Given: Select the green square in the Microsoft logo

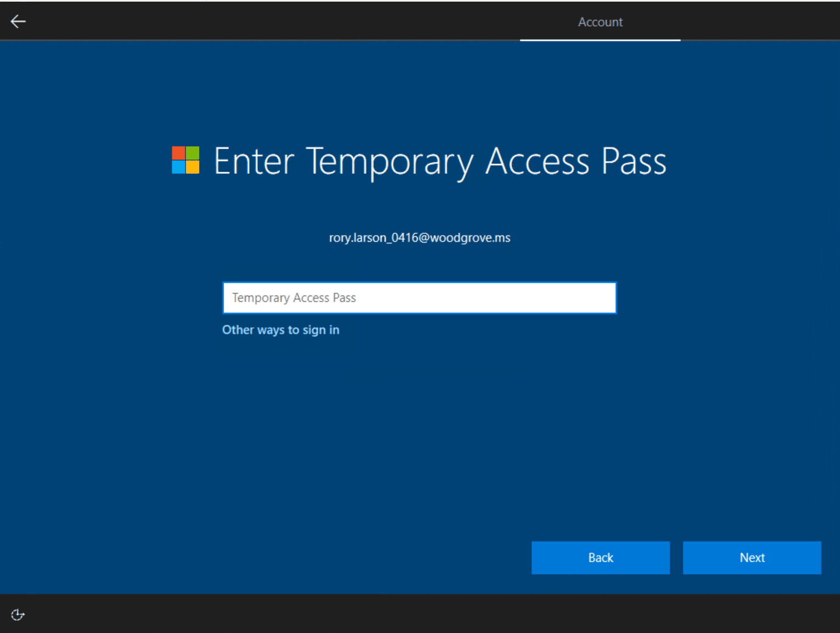Looking at the screenshot, I should click(x=192, y=154).
